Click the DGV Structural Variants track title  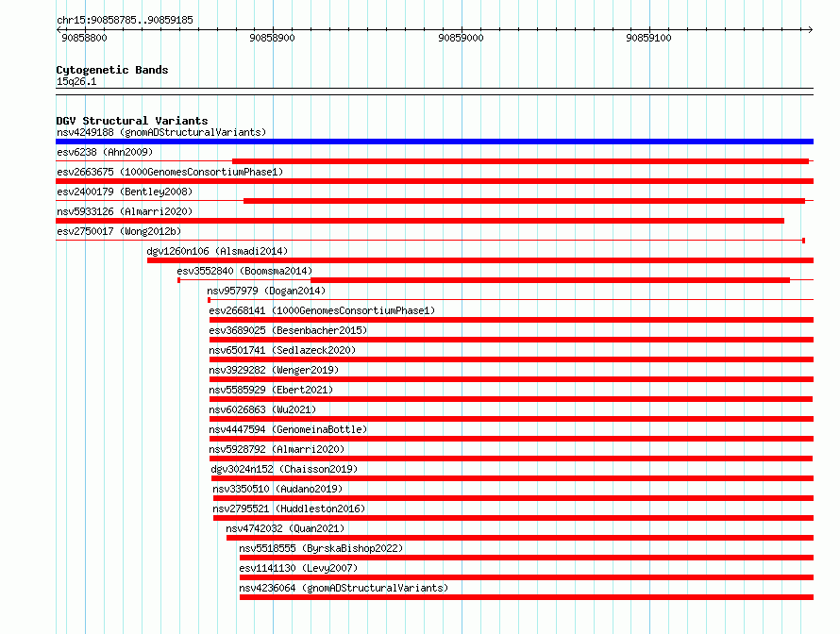[x=132, y=121]
